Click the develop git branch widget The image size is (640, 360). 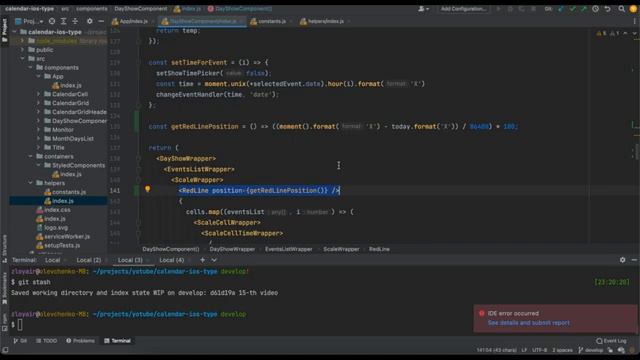click(591, 350)
